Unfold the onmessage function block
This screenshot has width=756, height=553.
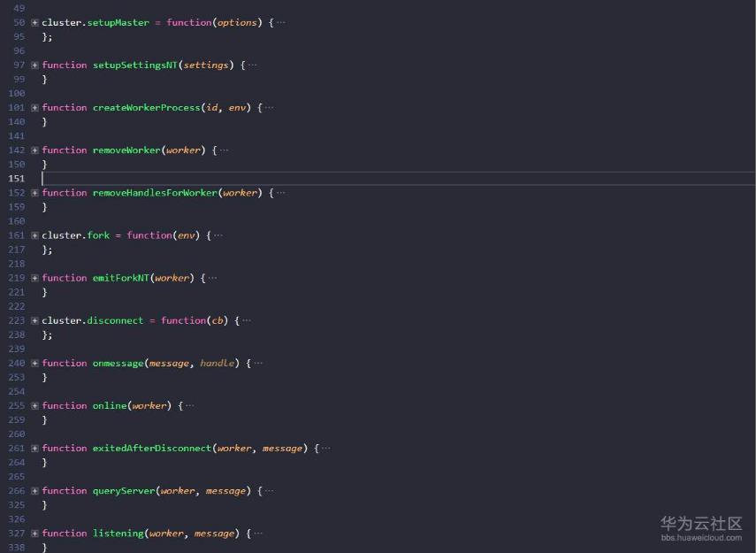tap(34, 364)
